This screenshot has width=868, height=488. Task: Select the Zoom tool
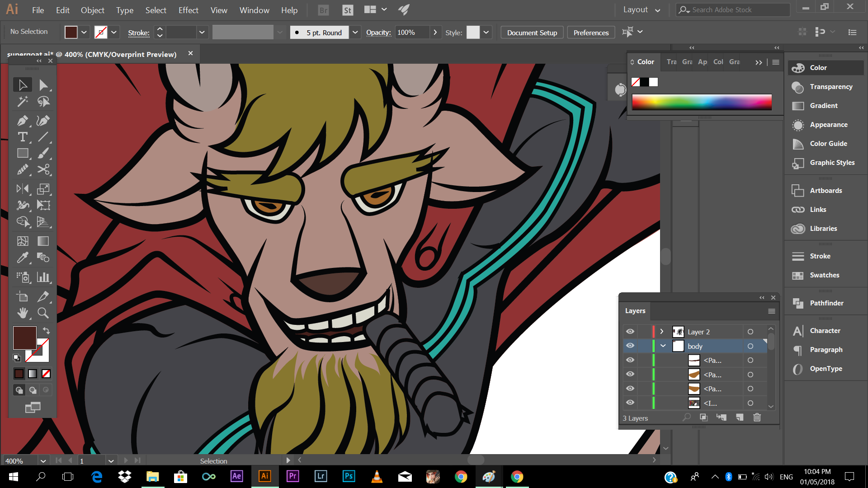coord(43,313)
